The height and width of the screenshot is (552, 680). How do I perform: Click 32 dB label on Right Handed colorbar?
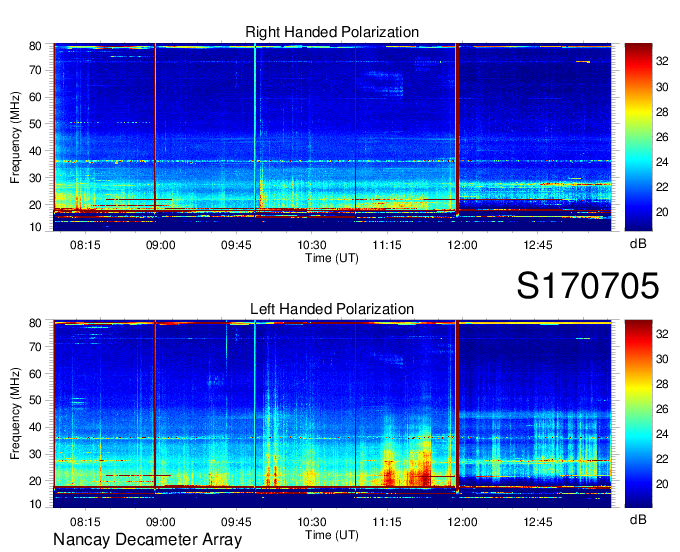click(x=662, y=62)
